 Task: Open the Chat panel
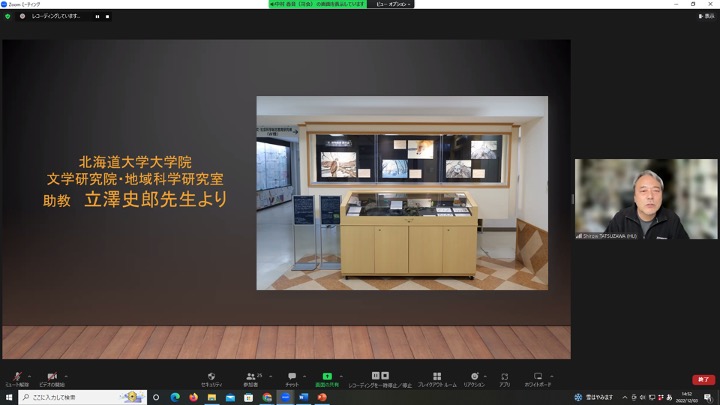[292, 379]
